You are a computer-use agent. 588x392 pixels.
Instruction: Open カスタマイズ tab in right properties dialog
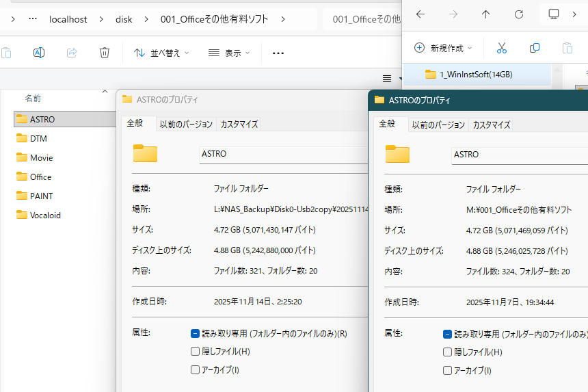coord(491,125)
